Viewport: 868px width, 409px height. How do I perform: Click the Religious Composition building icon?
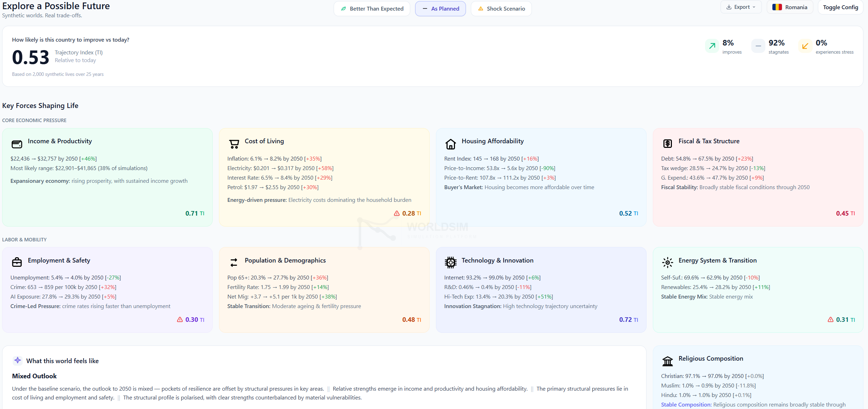point(667,361)
